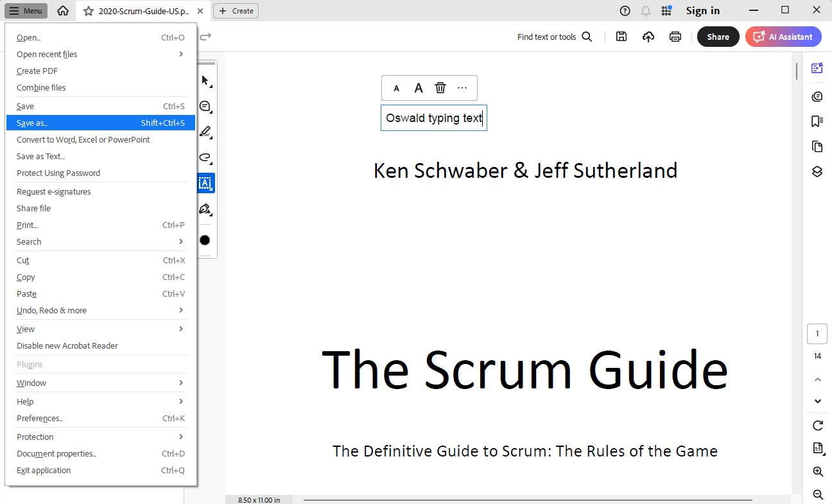The width and height of the screenshot is (832, 504).
Task: Expand the View submenu
Action: coord(101,329)
